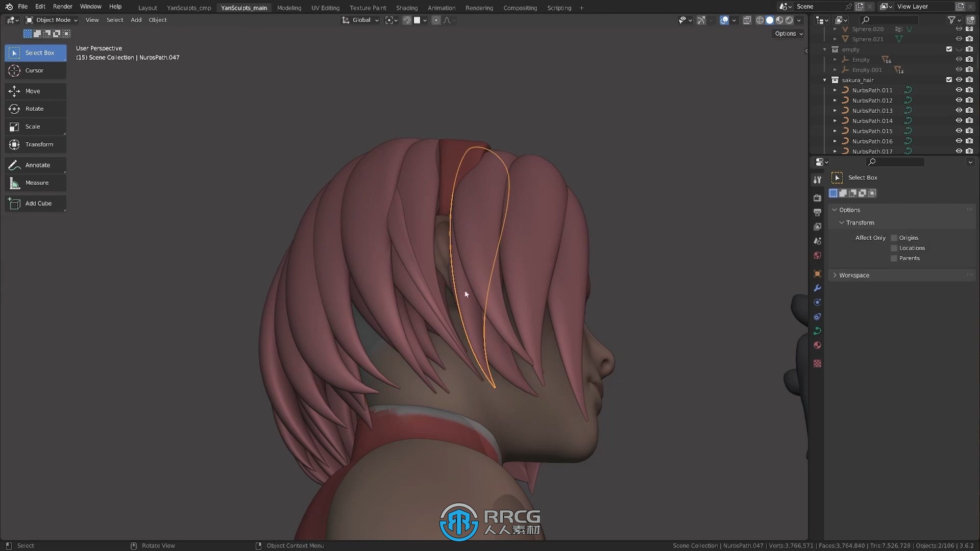Open the World properties tab
This screenshot has width=980, height=551.
click(817, 255)
